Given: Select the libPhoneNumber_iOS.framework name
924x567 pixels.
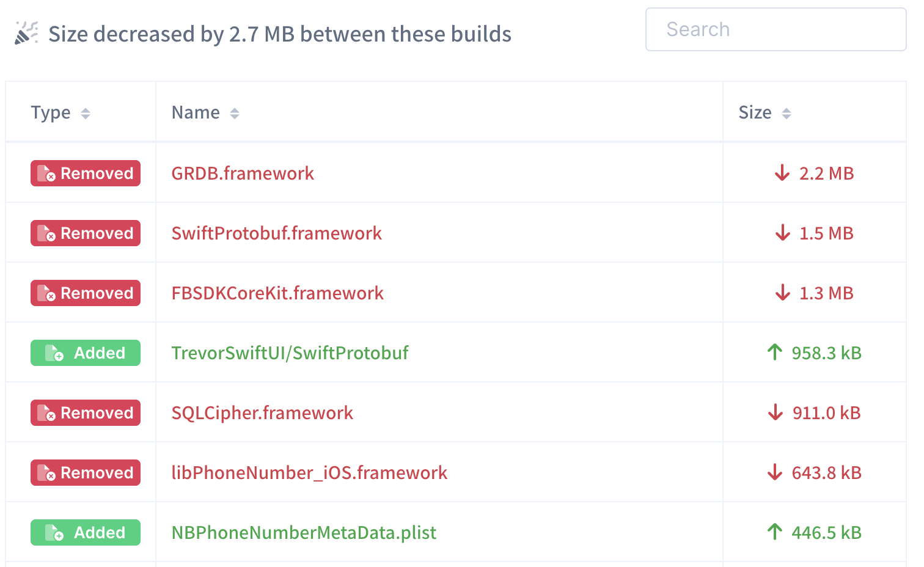Looking at the screenshot, I should click(x=309, y=472).
